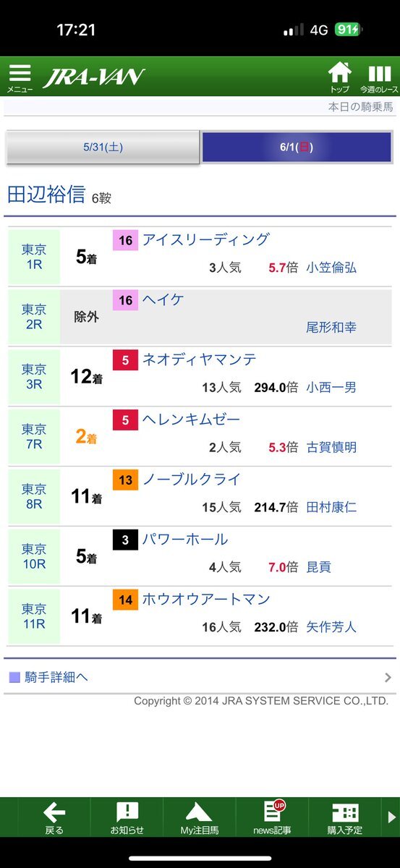This screenshot has height=868, width=400.
Task: Open trainer 矢作芳人 link
Action: tap(331, 627)
